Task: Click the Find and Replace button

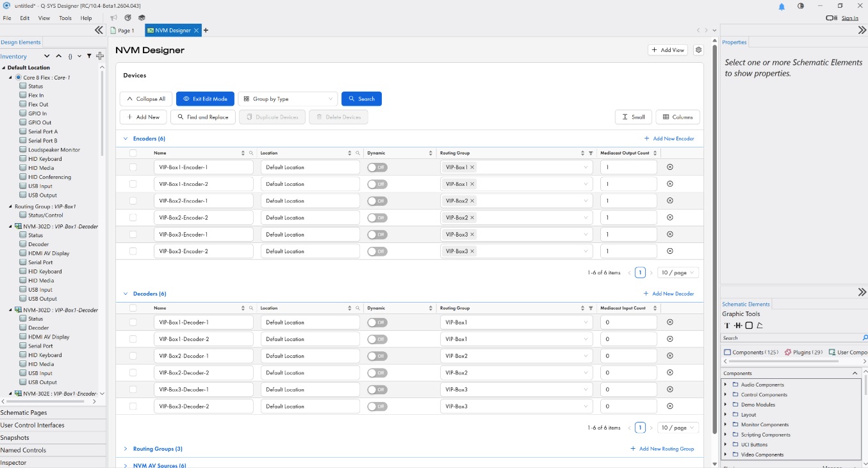Action: [x=202, y=117]
